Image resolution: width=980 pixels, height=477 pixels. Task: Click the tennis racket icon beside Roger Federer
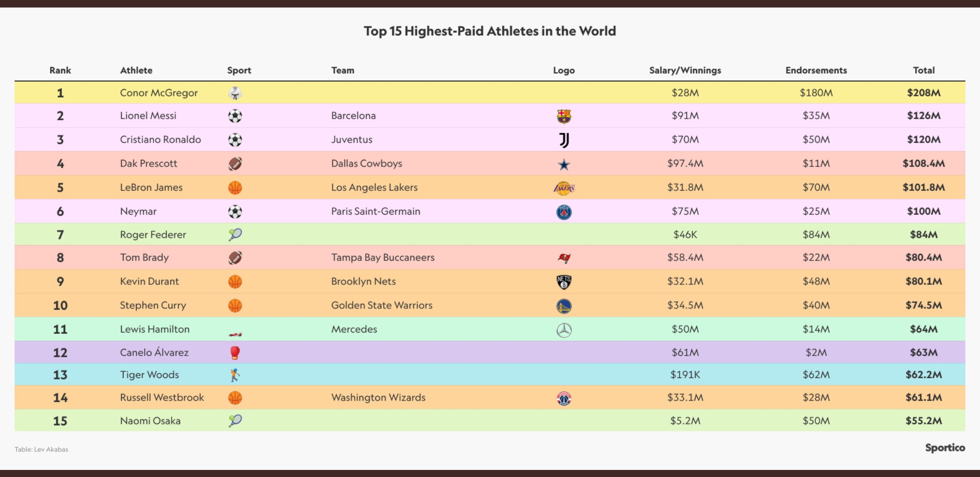click(235, 235)
